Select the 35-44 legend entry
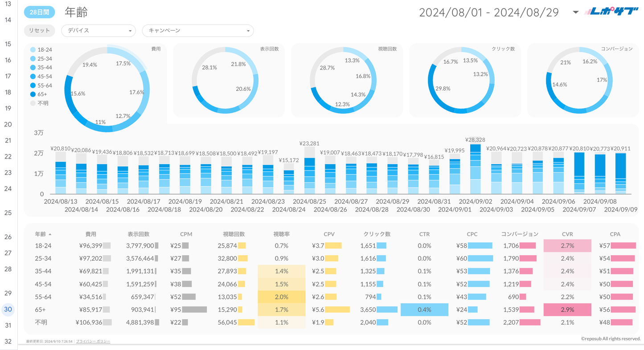644x350 pixels. [x=41, y=68]
